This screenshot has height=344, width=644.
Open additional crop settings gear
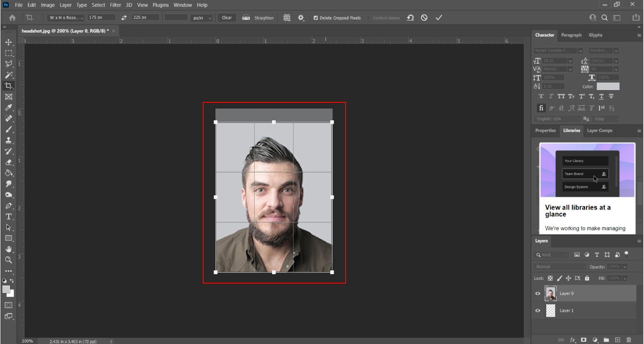pyautogui.click(x=301, y=17)
